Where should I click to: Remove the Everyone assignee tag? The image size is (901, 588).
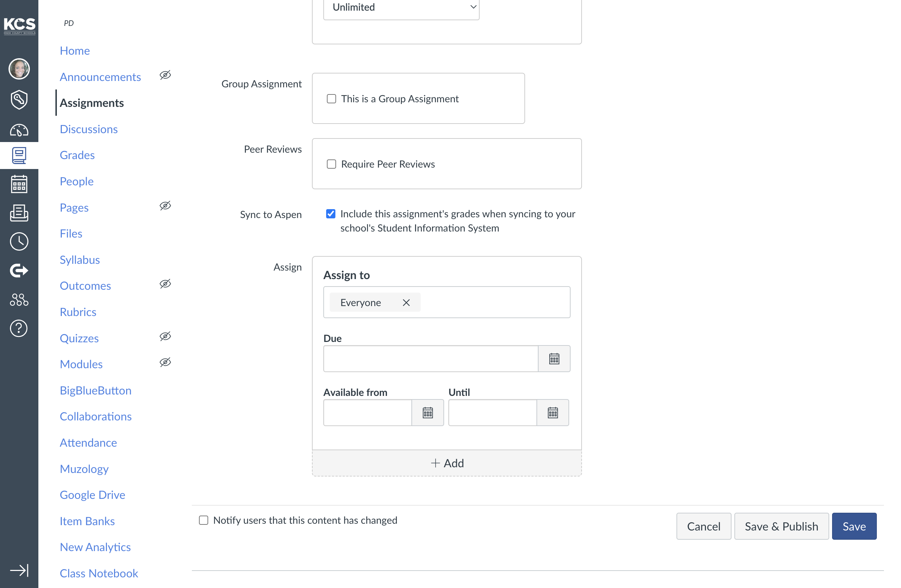click(x=406, y=303)
